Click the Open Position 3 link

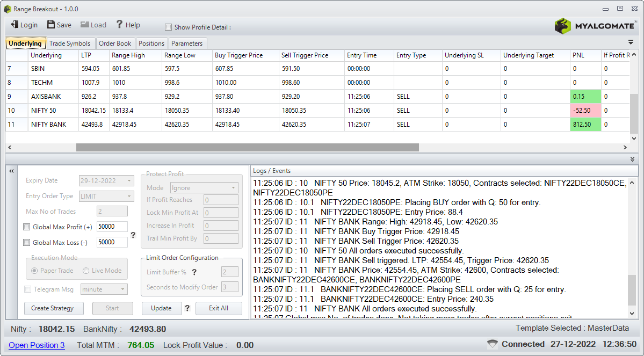pos(37,345)
